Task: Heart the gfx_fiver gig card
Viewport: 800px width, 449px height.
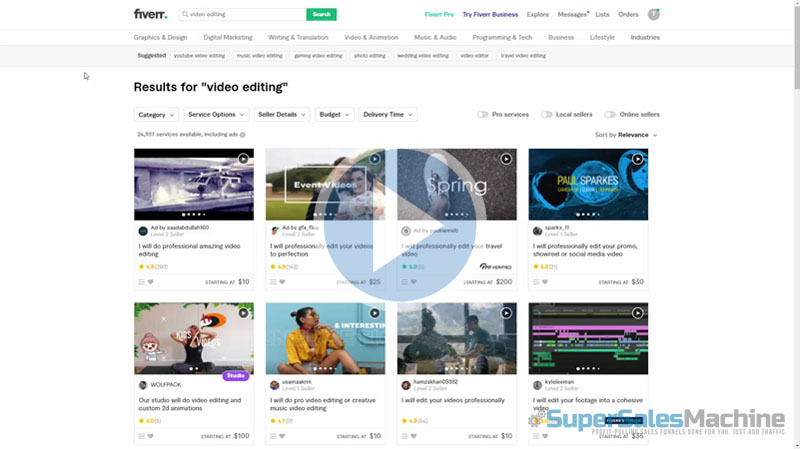Action: (x=283, y=282)
